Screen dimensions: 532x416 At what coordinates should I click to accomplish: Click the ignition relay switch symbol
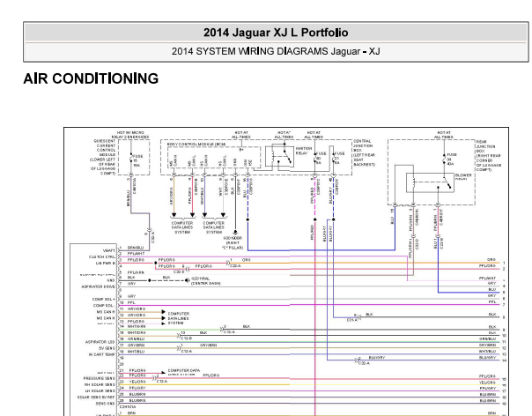(x=279, y=156)
